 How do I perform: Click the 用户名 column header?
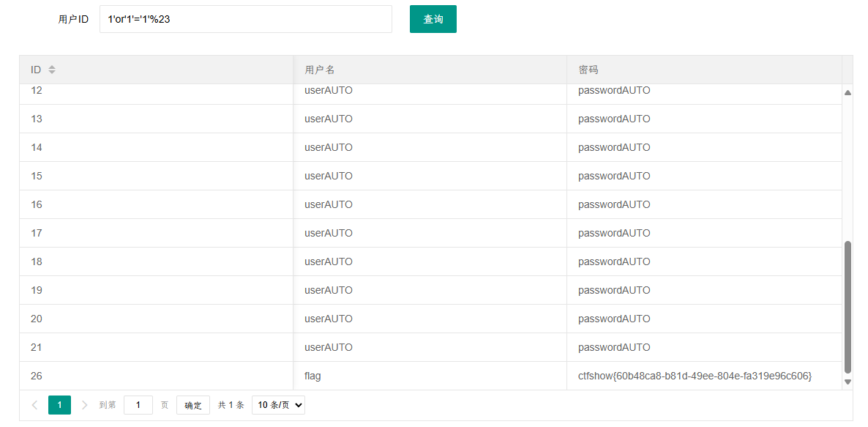point(320,70)
